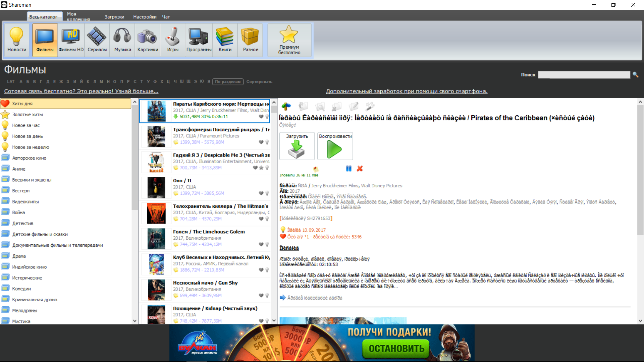The image size is (644, 362).
Task: Click the Премиум бесплатно star
Action: [x=289, y=40]
